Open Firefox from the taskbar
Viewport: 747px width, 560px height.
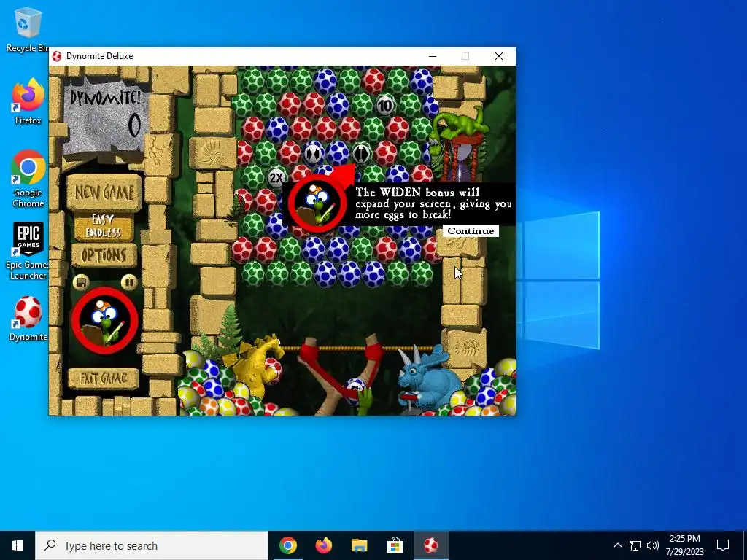[323, 545]
